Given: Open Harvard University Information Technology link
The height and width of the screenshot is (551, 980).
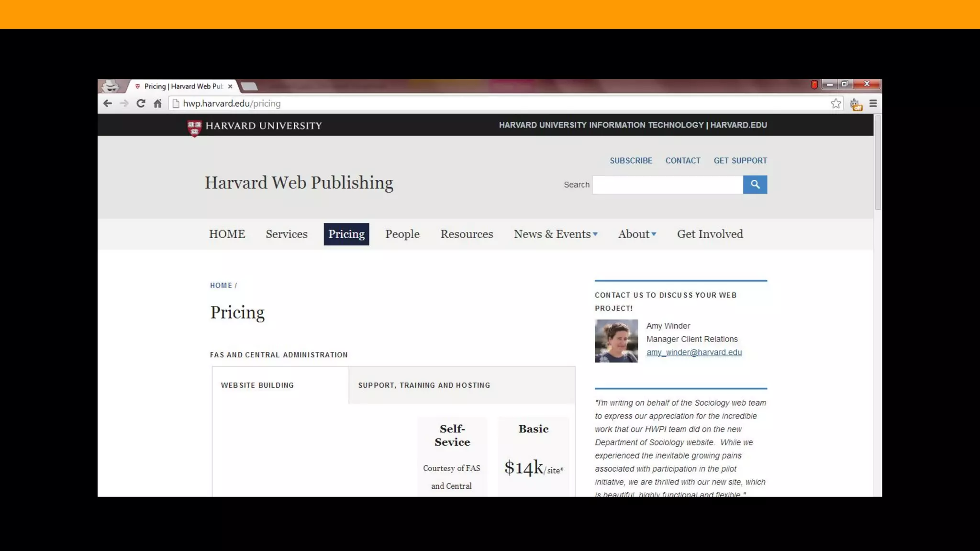Looking at the screenshot, I should pyautogui.click(x=601, y=125).
